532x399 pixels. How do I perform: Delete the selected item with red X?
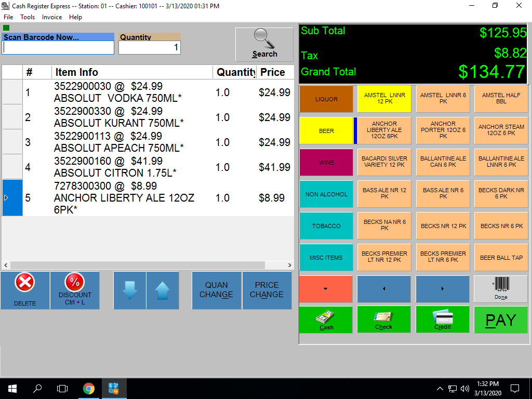coord(25,290)
